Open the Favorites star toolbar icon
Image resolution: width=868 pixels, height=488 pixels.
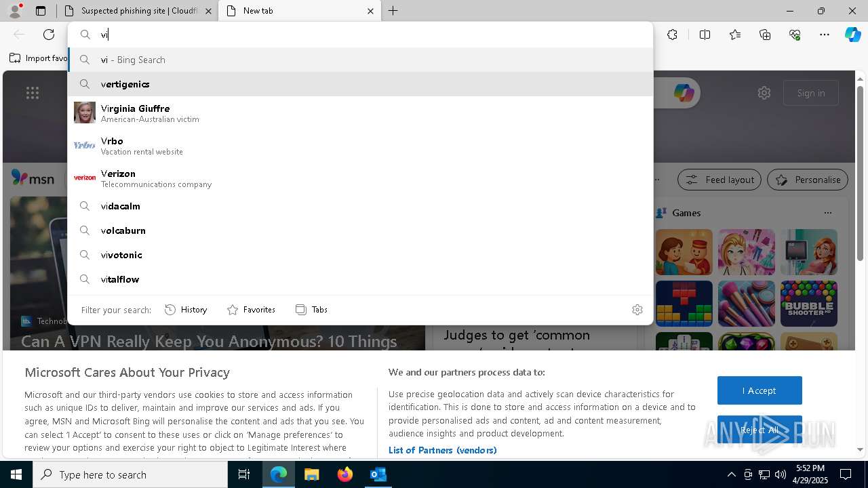[x=735, y=35]
